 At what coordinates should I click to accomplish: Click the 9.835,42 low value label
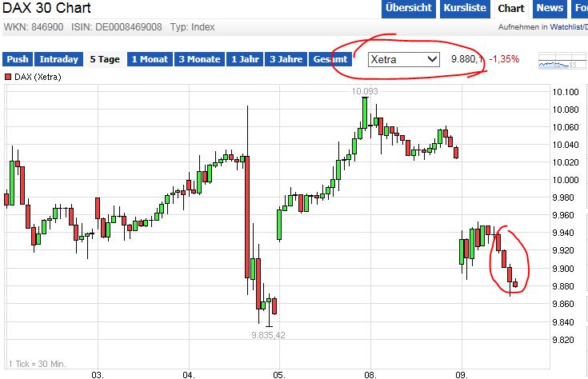click(268, 335)
